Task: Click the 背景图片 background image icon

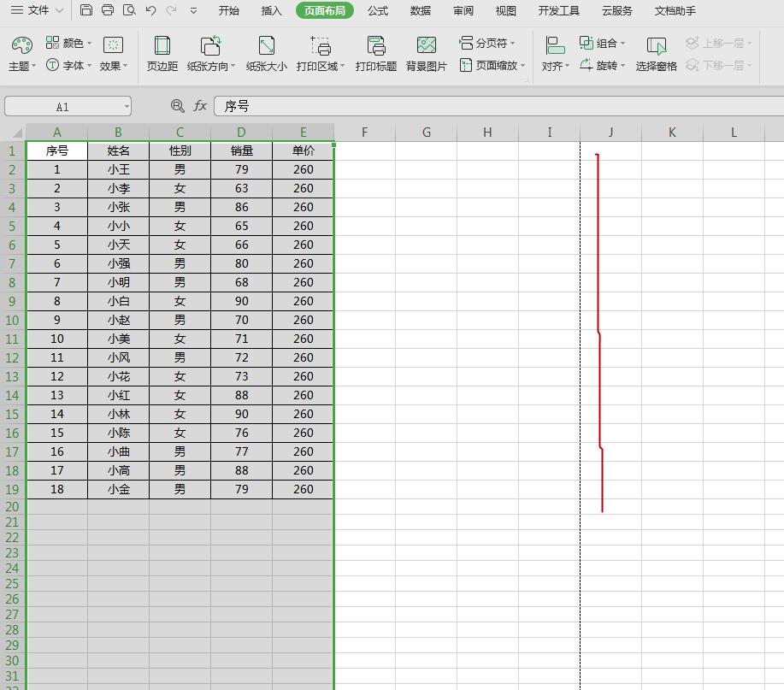Action: pos(427,45)
